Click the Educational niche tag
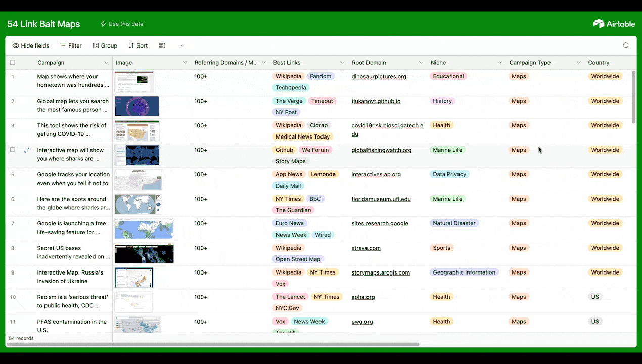This screenshot has height=364, width=642. [448, 77]
